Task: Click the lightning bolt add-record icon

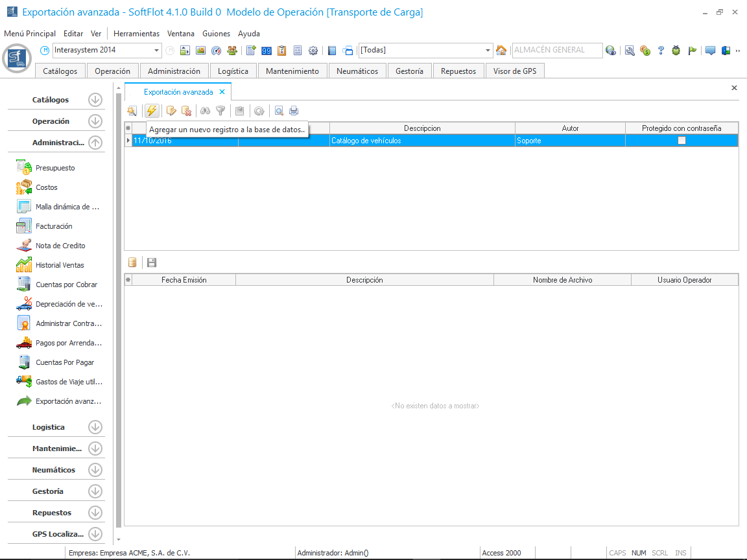Action: coord(152,111)
